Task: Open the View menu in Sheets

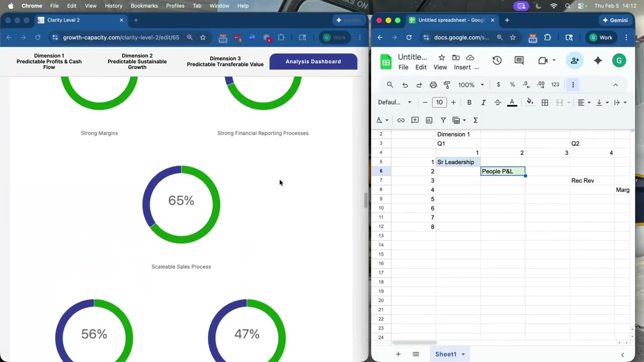Action: point(440,67)
